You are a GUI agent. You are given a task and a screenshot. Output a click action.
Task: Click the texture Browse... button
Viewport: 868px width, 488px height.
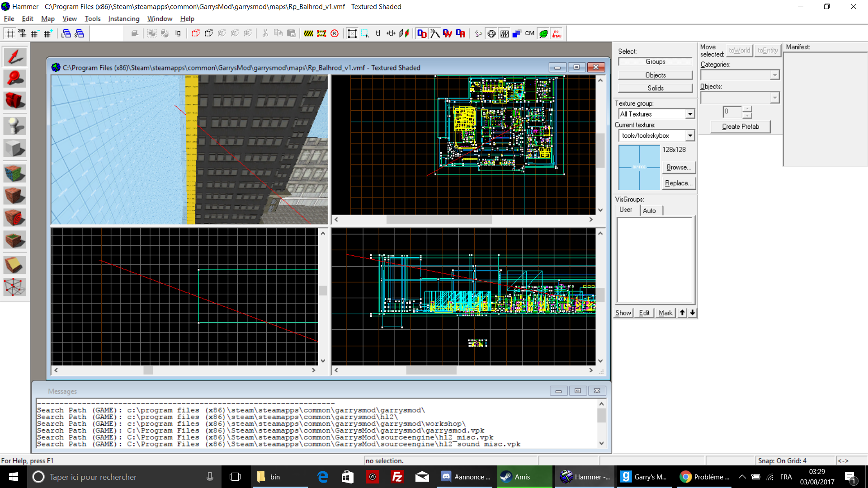click(x=679, y=167)
